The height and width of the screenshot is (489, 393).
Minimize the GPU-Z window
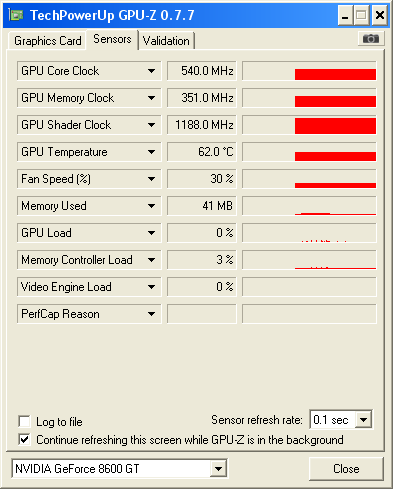345,15
